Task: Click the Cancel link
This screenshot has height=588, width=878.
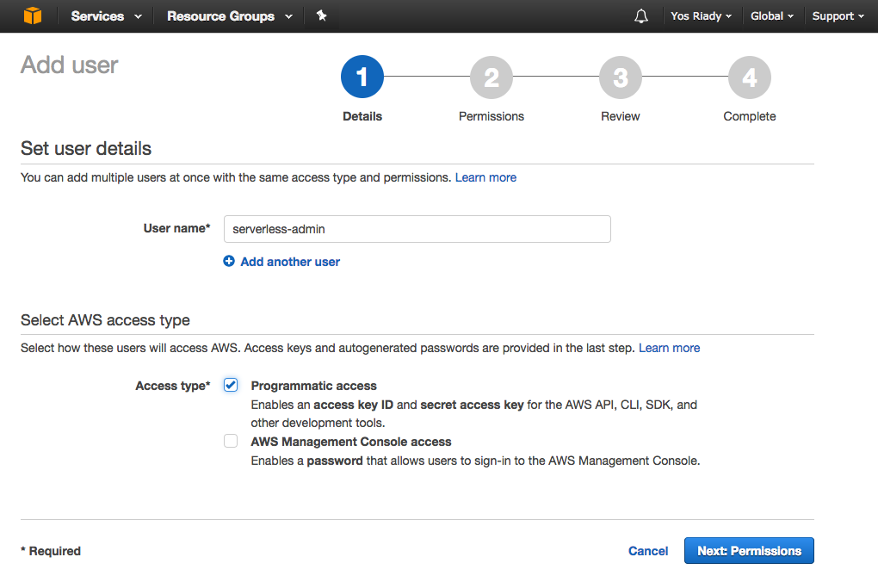Action: [648, 551]
